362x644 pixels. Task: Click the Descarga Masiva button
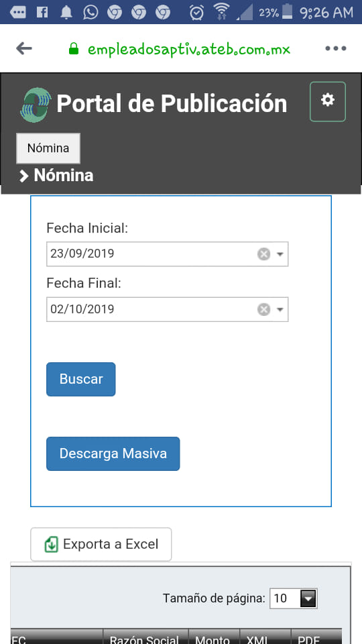click(x=113, y=453)
